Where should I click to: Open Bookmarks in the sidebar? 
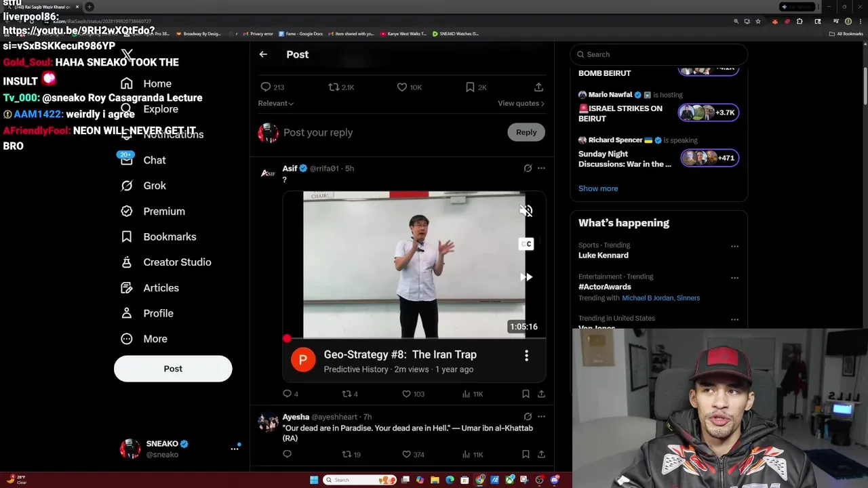point(158,237)
